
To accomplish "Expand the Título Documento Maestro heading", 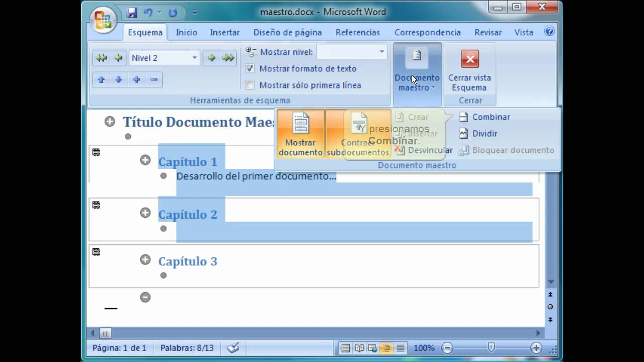I will (x=110, y=121).
